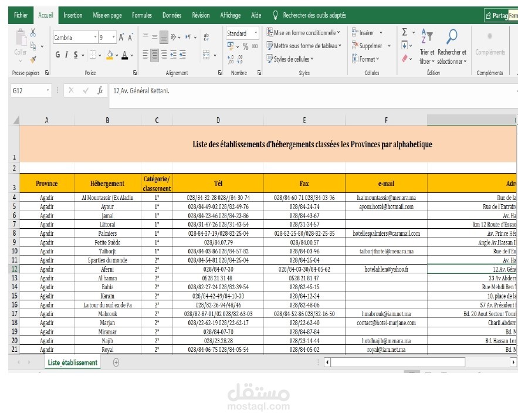
Task: Expand Mettre sous forme de tableau
Action: click(x=304, y=46)
